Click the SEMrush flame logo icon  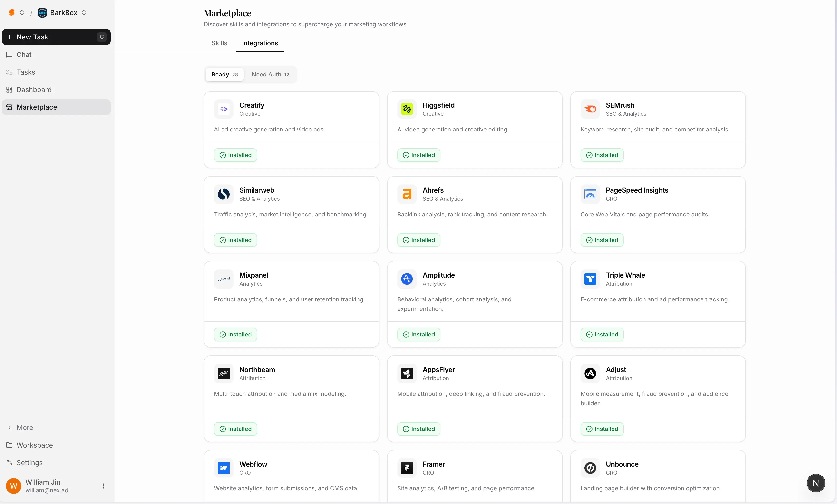click(x=590, y=109)
